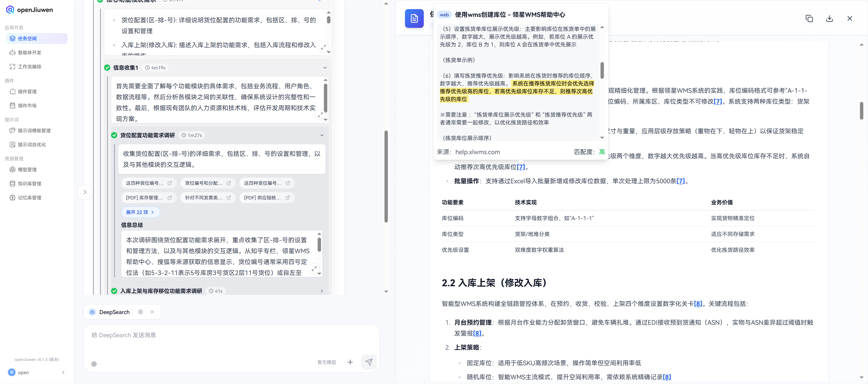Open 记忆库管理 page
868x384 pixels.
[x=37, y=198]
